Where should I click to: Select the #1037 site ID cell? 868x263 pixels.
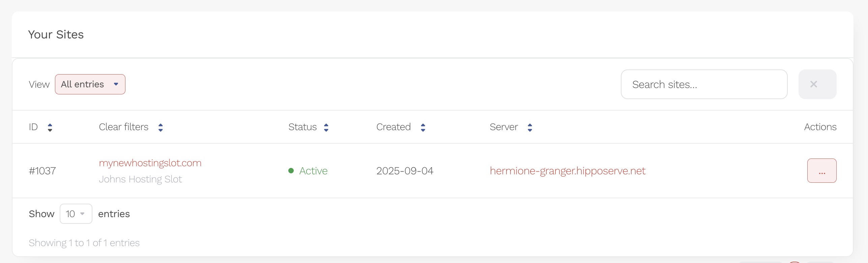42,171
